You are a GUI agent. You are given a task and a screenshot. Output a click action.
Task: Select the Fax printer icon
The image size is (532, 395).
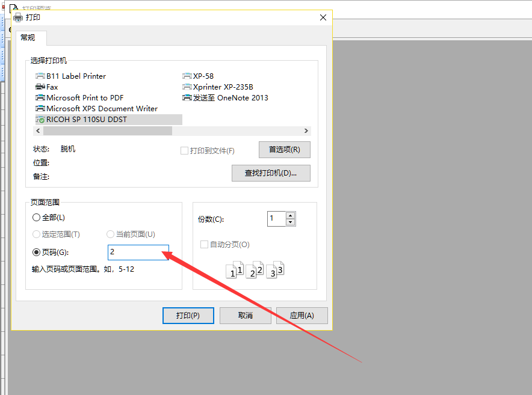pos(40,87)
